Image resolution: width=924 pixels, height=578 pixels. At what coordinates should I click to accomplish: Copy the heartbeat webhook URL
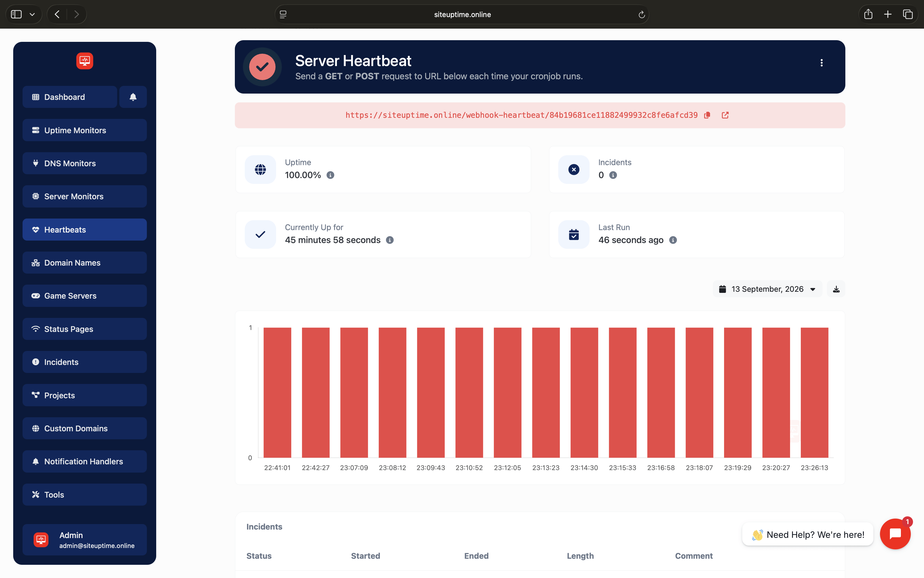click(707, 115)
